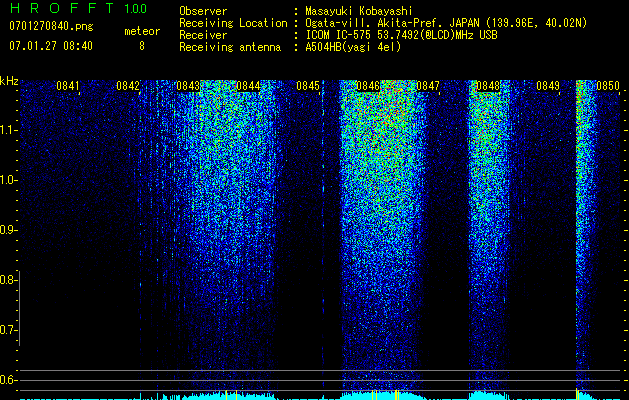The height and width of the screenshot is (400, 629).
Task: Click the 0.9 kHz frequency axis label
Action: pos(8,230)
